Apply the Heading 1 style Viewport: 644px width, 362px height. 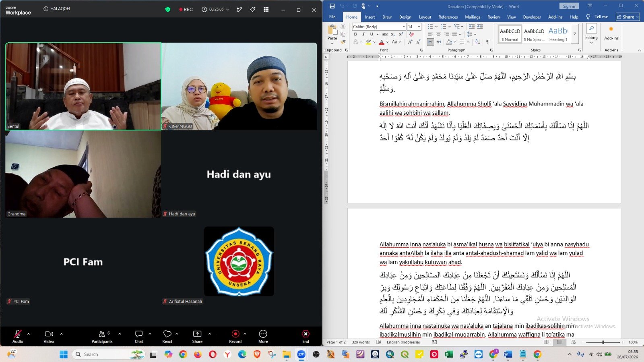tap(558, 34)
